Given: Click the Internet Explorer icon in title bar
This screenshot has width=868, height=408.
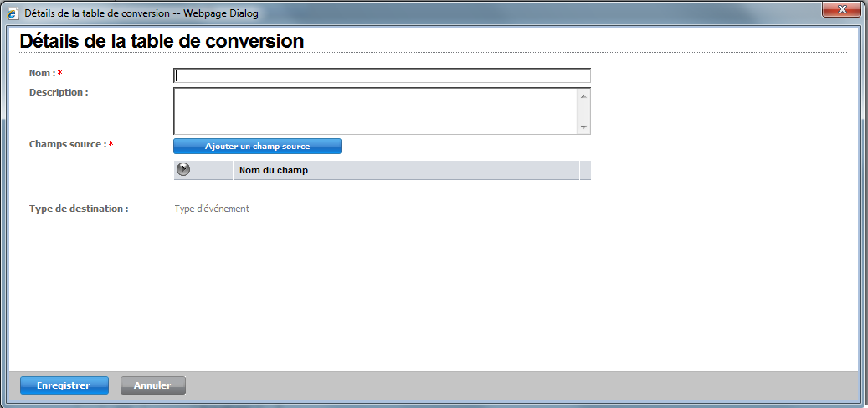Looking at the screenshot, I should (13, 13).
